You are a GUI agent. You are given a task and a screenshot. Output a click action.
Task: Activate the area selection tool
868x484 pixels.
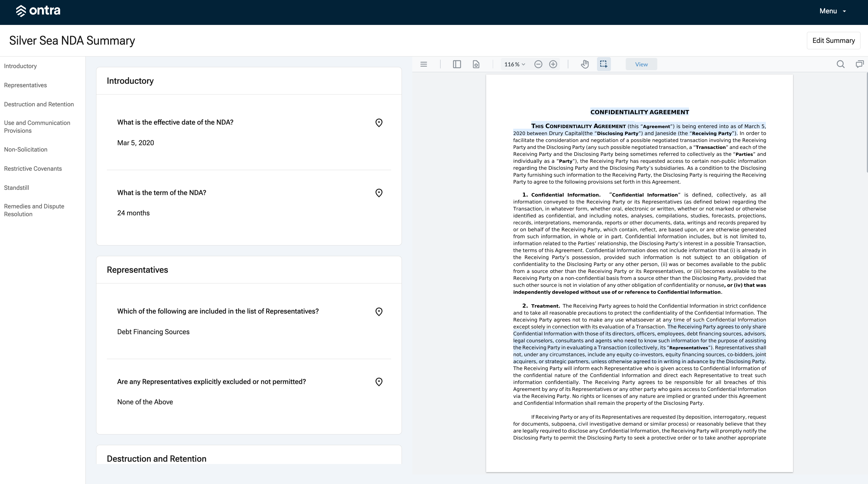[603, 64]
